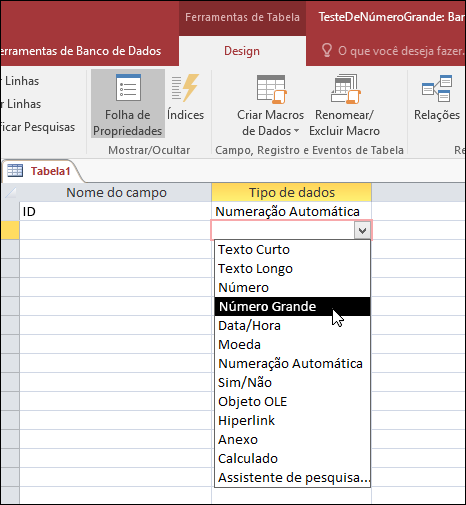The width and height of the screenshot is (466, 505).
Task: Click the ID field name cell
Action: point(115,211)
